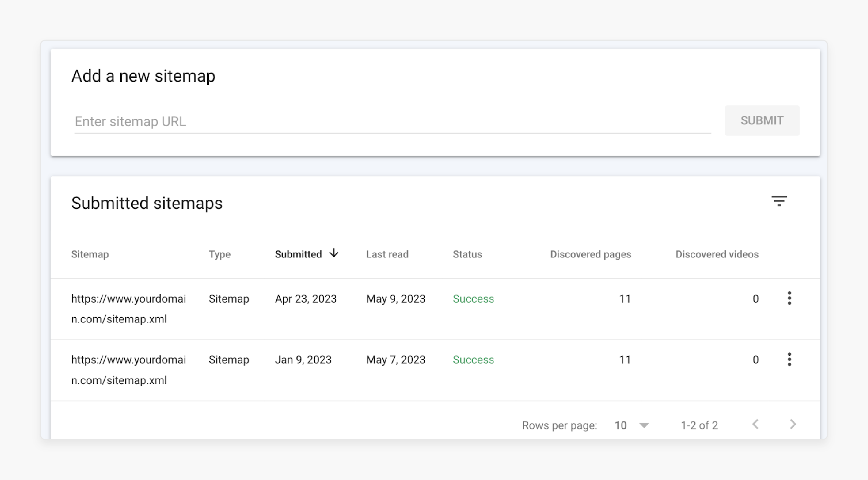Click the Discovered videos column header

(x=717, y=254)
